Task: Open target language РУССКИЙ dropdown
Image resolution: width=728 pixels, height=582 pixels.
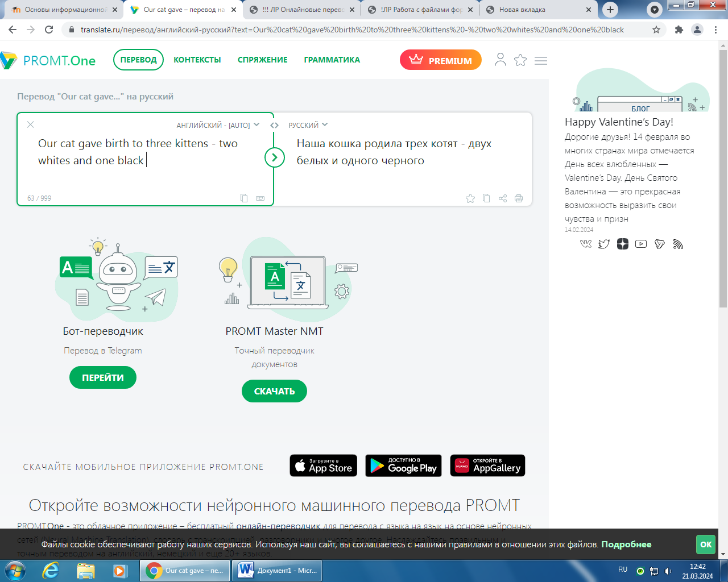Action: tap(308, 125)
